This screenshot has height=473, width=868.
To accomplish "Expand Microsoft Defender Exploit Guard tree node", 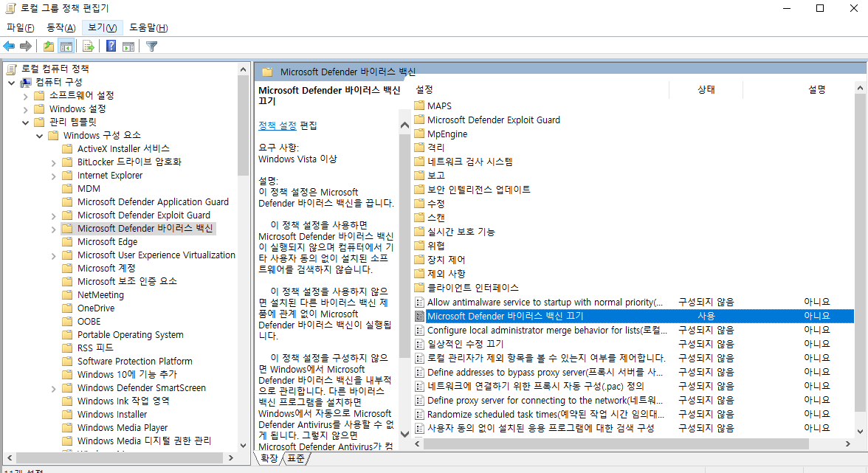I will [x=54, y=215].
